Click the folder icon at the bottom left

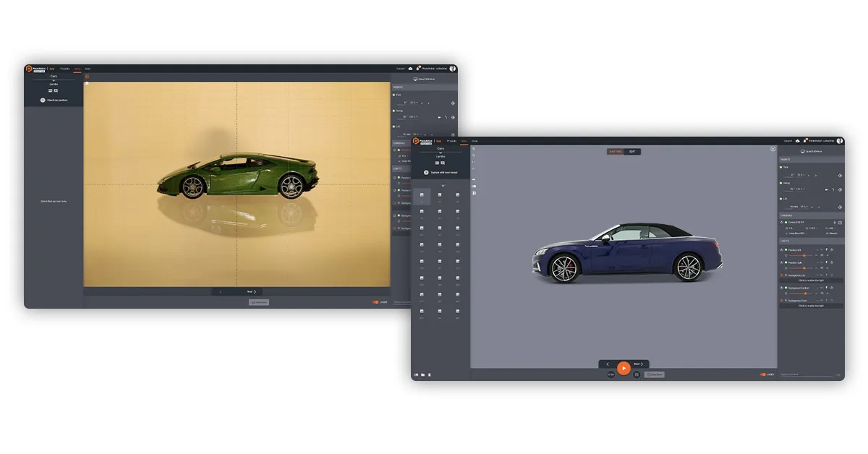(x=423, y=374)
